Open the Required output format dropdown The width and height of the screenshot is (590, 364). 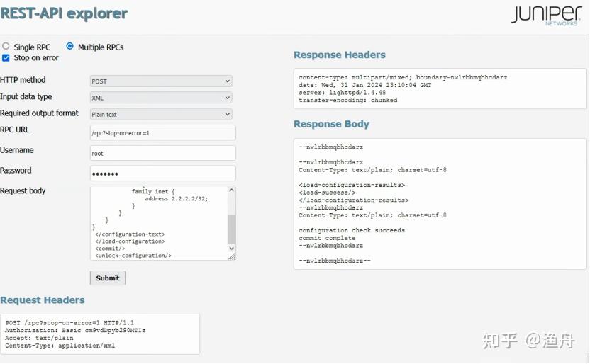(162, 114)
